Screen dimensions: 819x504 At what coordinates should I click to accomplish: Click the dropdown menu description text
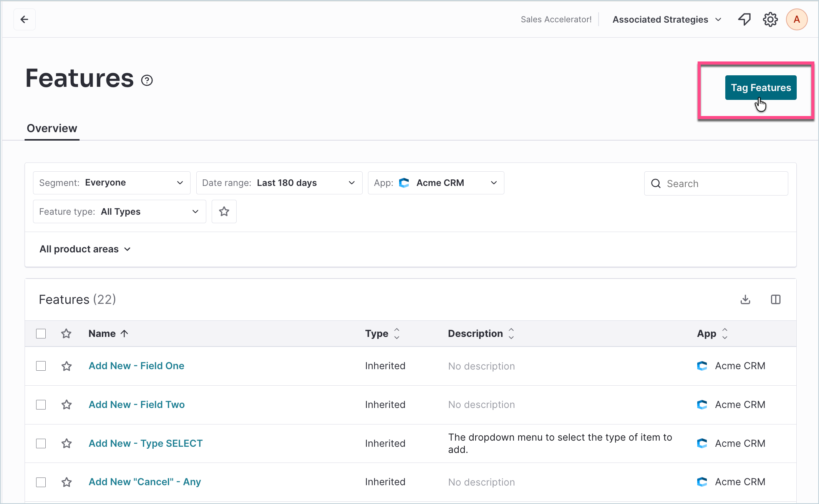[x=560, y=443]
